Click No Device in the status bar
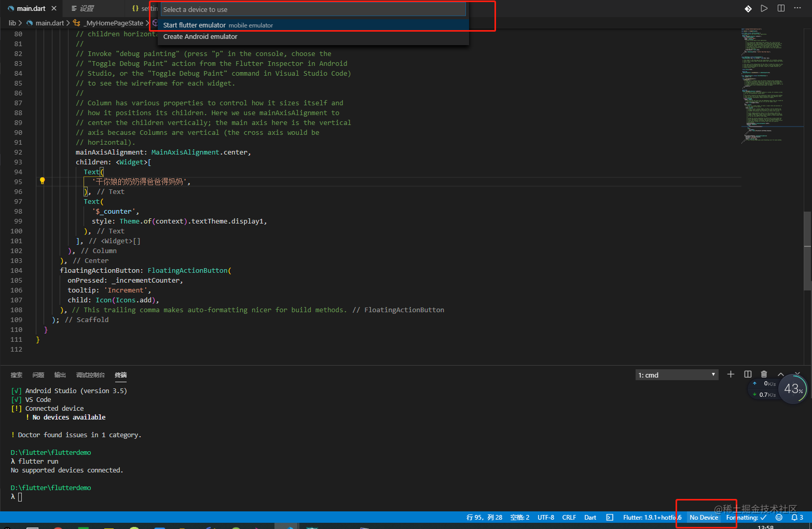Screen dimensions: 812x529 click(704, 517)
